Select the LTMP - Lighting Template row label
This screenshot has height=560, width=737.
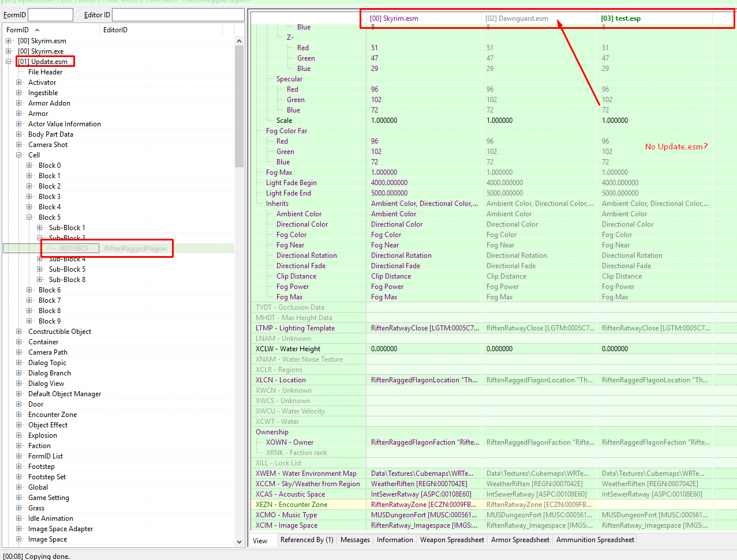click(x=295, y=328)
